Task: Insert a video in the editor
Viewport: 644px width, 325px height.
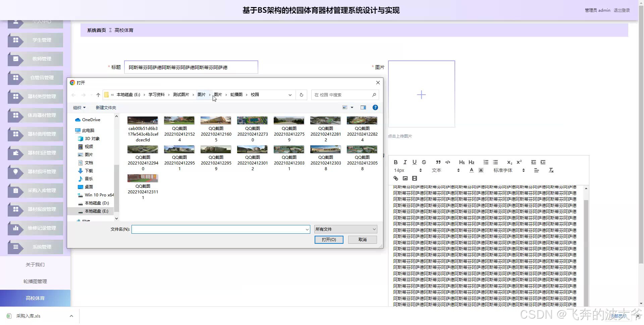Action: click(x=414, y=178)
